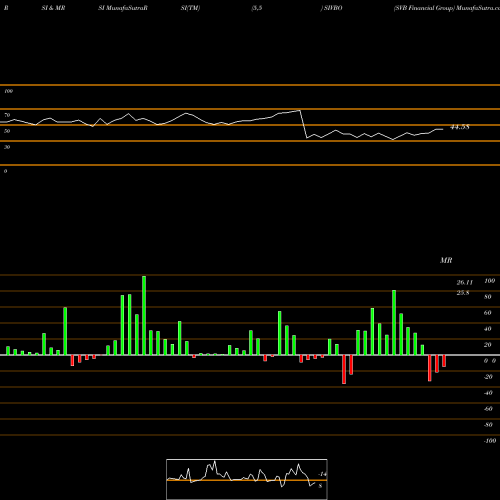Select the tallest green bar in the MR histogram
Viewport: 500px width, 500px height.
click(144, 315)
